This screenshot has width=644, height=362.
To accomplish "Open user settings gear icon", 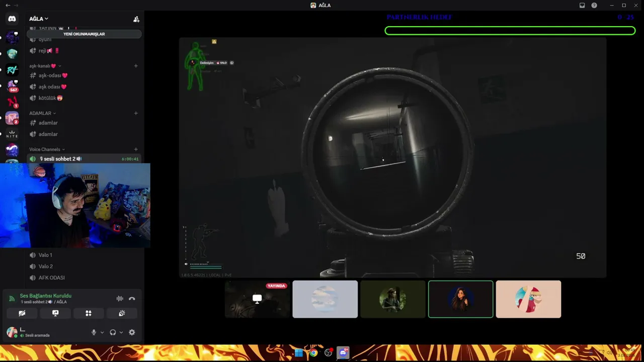I will (132, 332).
